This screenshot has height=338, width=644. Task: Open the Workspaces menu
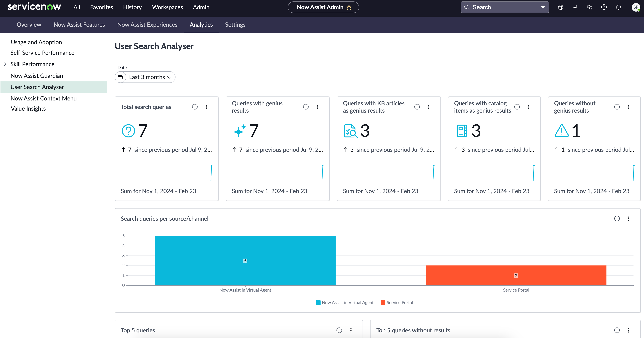click(x=168, y=7)
